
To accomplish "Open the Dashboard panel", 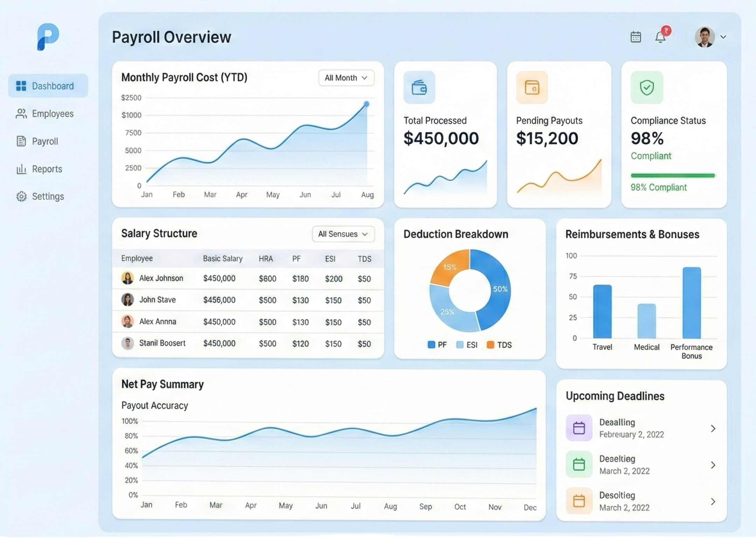I will pyautogui.click(x=48, y=85).
